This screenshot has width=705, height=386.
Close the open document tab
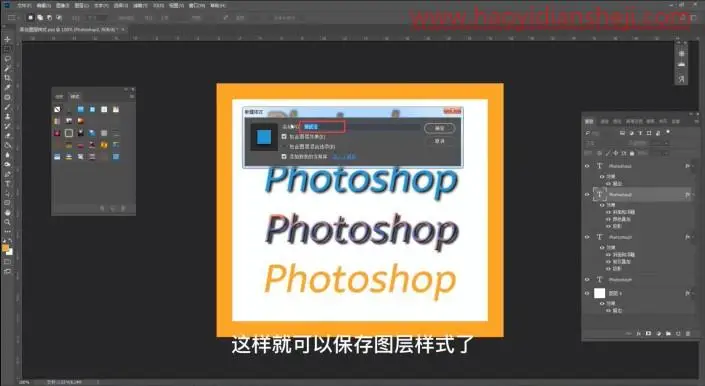click(123, 29)
